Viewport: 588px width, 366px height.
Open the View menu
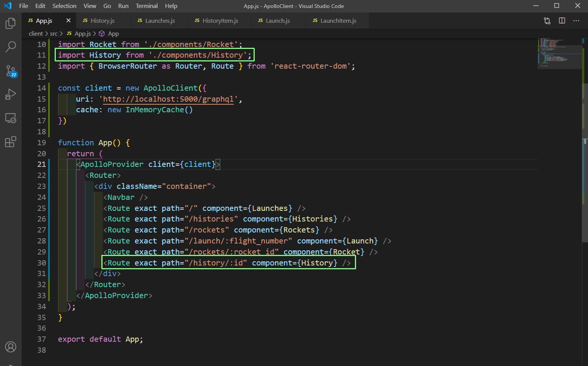(90, 6)
